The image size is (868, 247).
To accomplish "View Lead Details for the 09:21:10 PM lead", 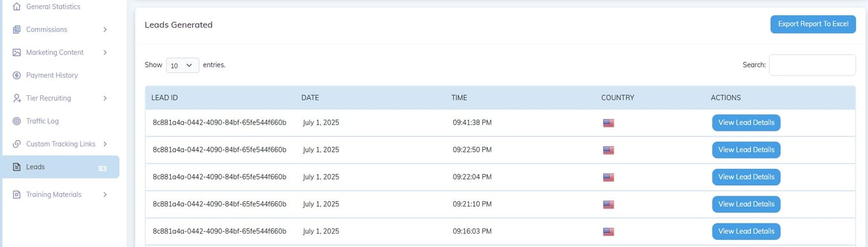I will click(x=746, y=204).
